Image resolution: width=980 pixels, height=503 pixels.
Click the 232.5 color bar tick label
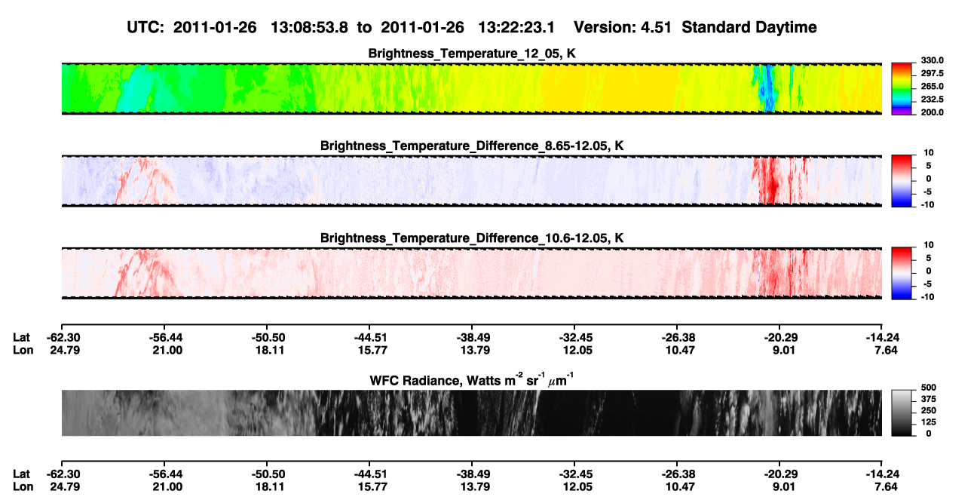coord(930,99)
